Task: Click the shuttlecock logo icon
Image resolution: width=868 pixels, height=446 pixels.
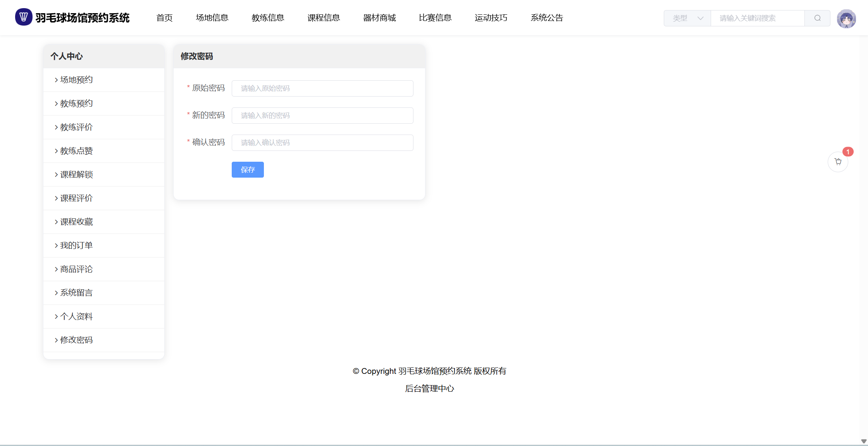Action: click(x=24, y=17)
